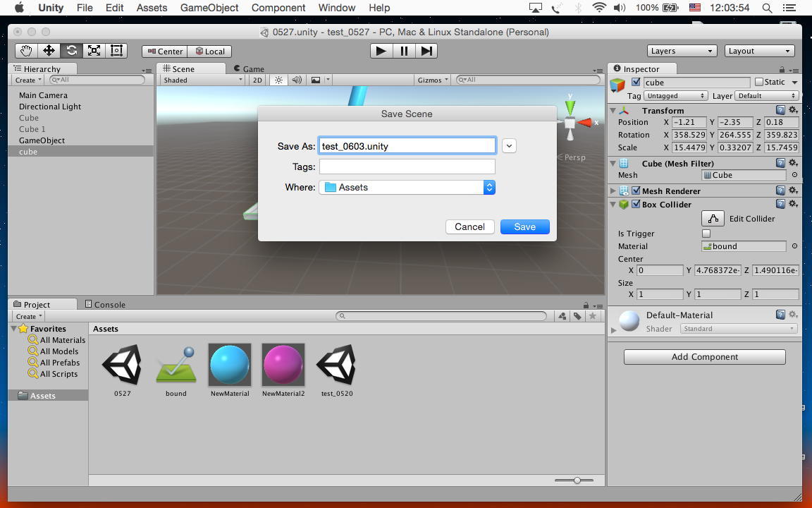Image resolution: width=812 pixels, height=508 pixels.
Task: Open the Layers dropdown
Action: pos(682,51)
